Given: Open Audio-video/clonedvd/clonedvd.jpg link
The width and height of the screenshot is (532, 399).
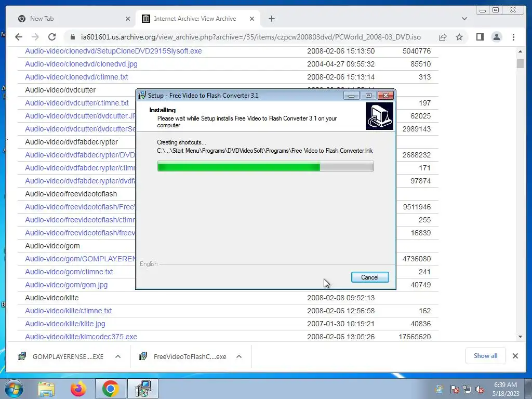Looking at the screenshot, I should click(x=81, y=64).
